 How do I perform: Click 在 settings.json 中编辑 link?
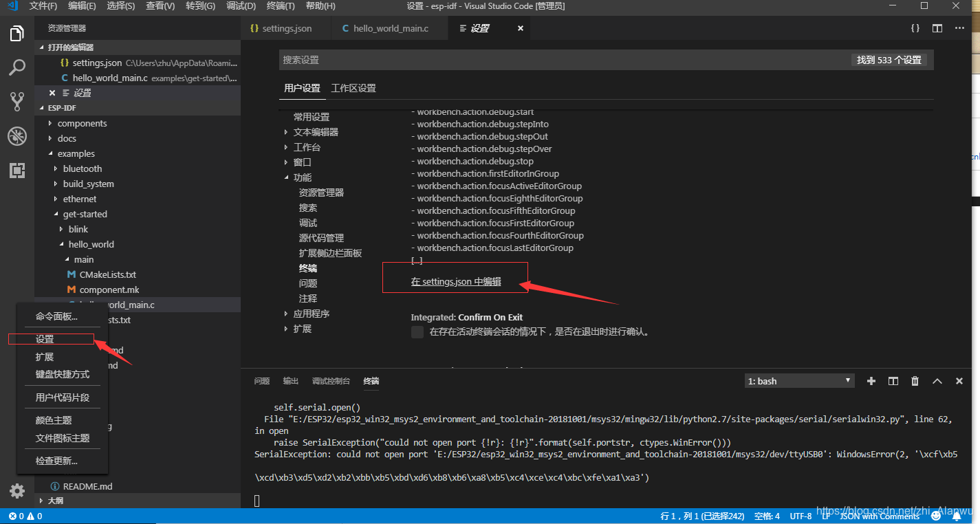[456, 281]
